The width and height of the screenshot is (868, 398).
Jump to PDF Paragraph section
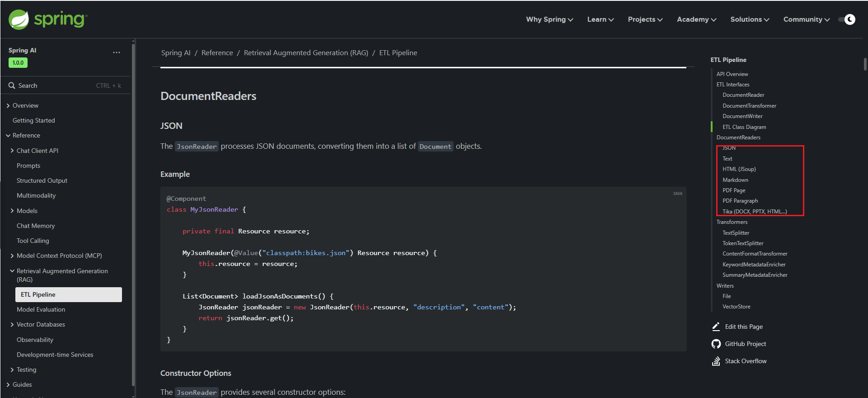coord(740,201)
